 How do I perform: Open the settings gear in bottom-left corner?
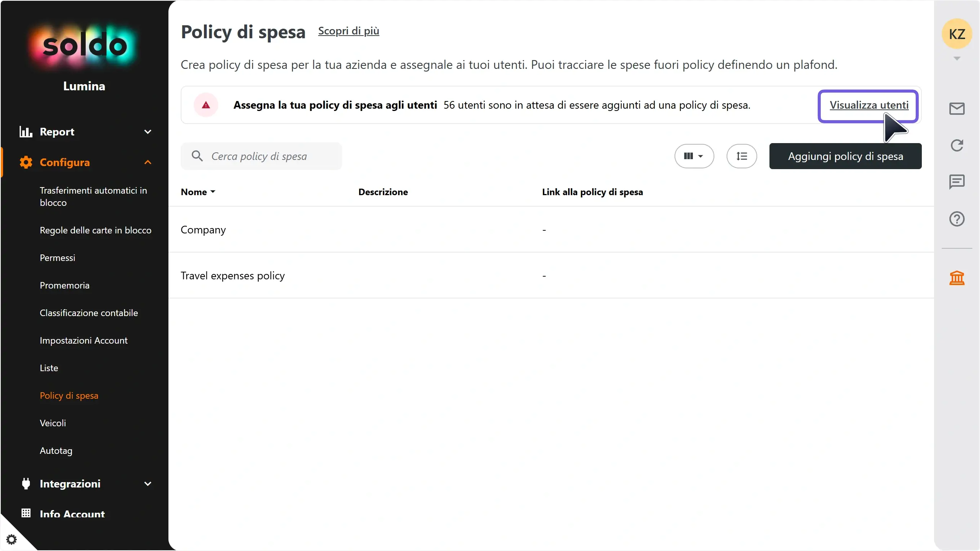pos(11,540)
